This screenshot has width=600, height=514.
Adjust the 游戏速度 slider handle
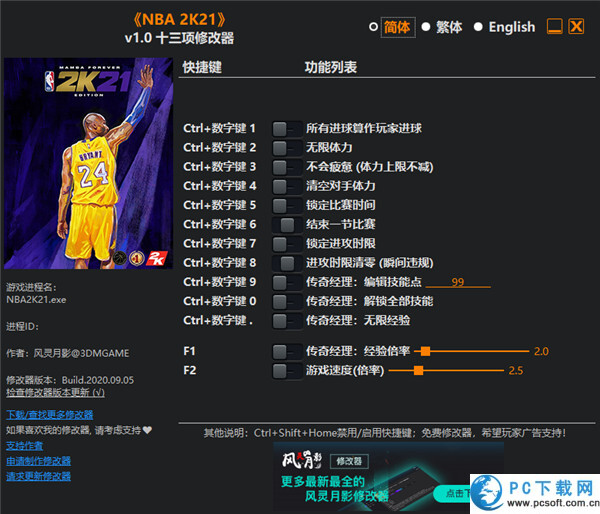point(419,370)
